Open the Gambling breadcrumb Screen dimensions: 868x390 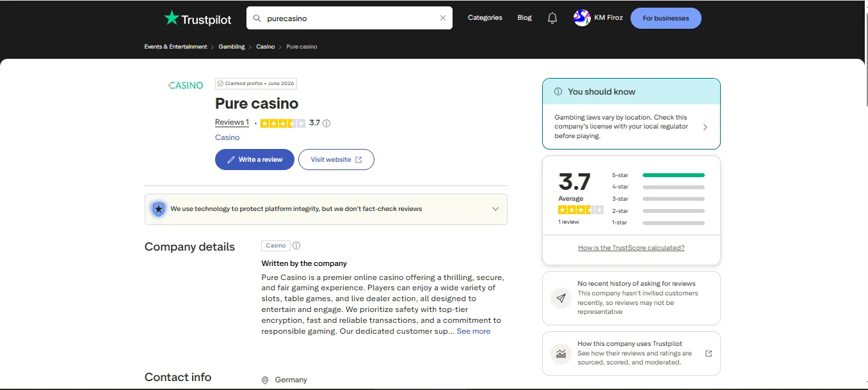pyautogui.click(x=232, y=47)
